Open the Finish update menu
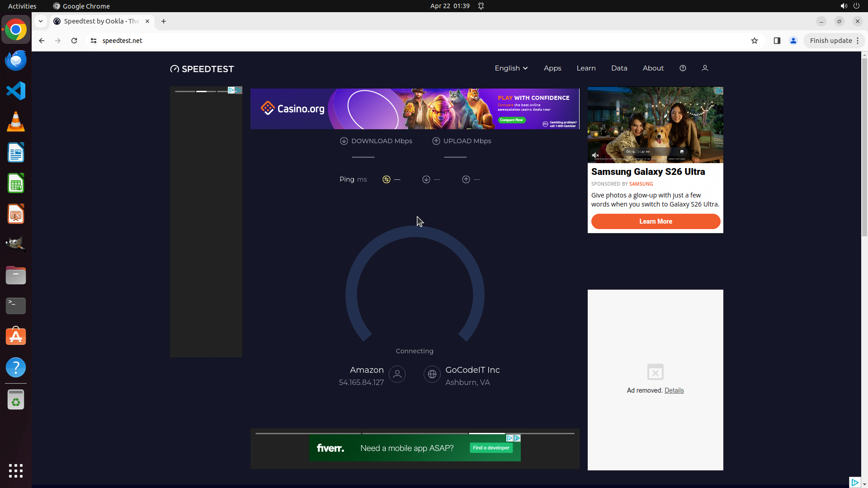The height and width of the screenshot is (488, 868). coord(834,41)
